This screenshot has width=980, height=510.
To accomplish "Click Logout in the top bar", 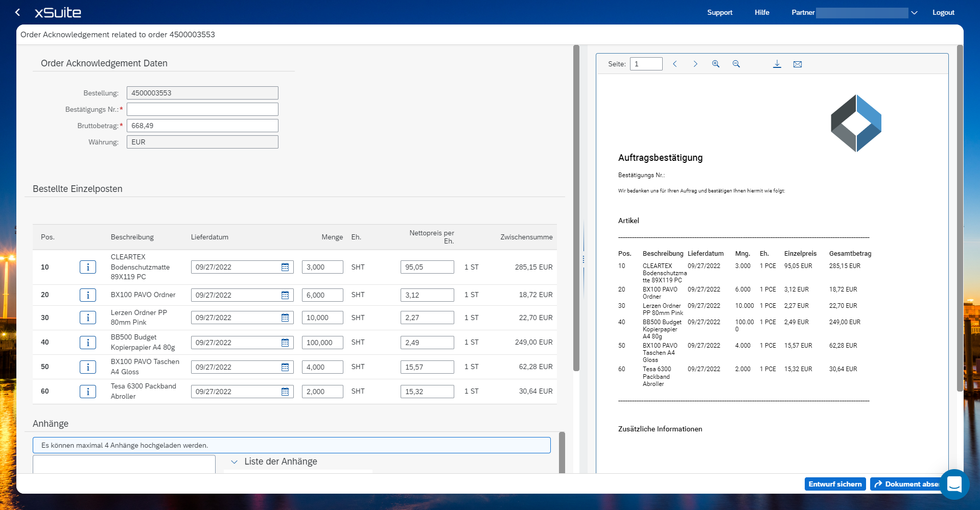I will (943, 13).
